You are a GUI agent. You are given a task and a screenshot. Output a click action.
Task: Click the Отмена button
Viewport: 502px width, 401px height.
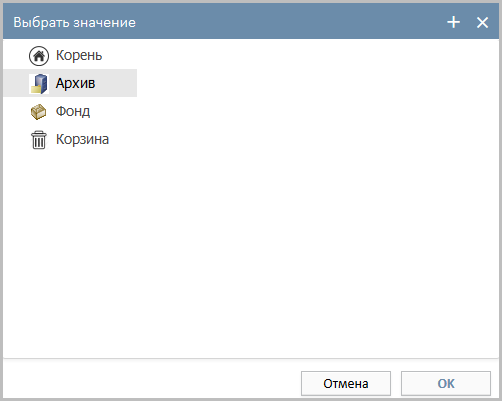tap(346, 383)
